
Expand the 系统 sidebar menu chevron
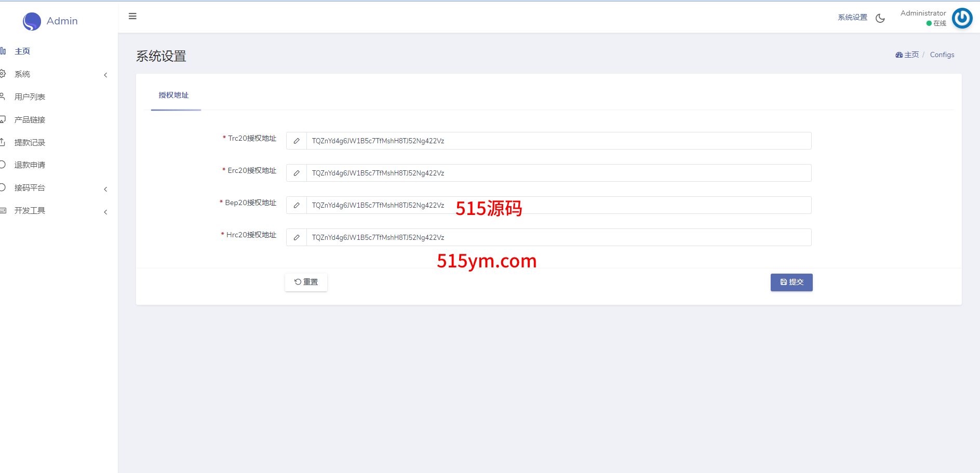click(x=105, y=75)
